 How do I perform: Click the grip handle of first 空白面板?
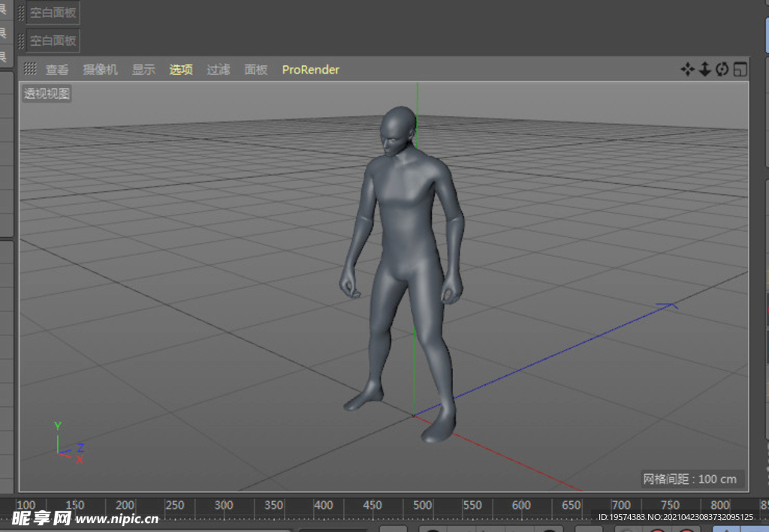point(21,13)
